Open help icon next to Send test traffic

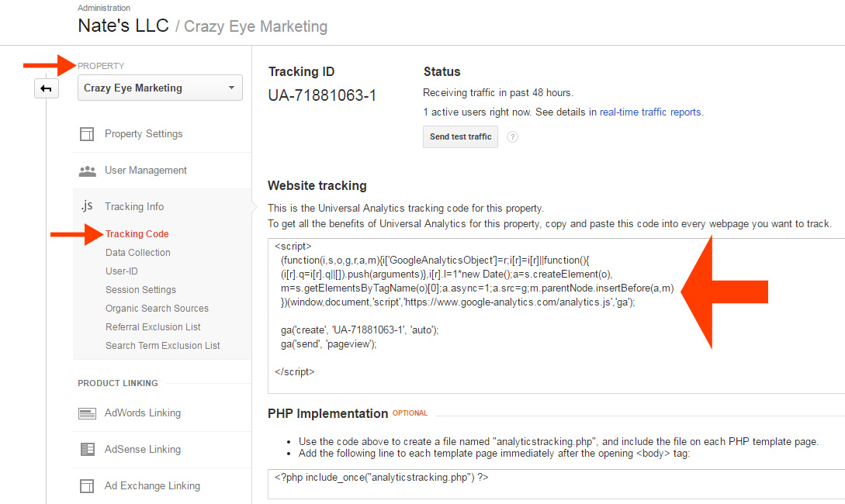click(x=512, y=136)
